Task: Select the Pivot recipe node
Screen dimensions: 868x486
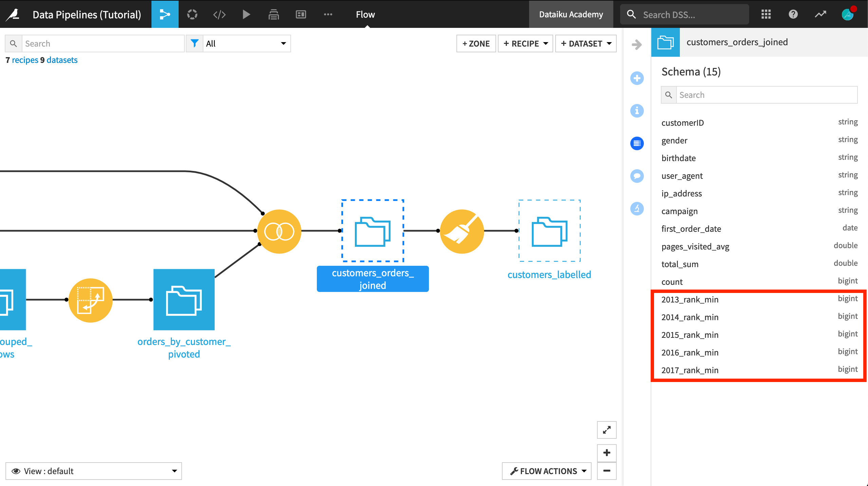Action: point(90,300)
